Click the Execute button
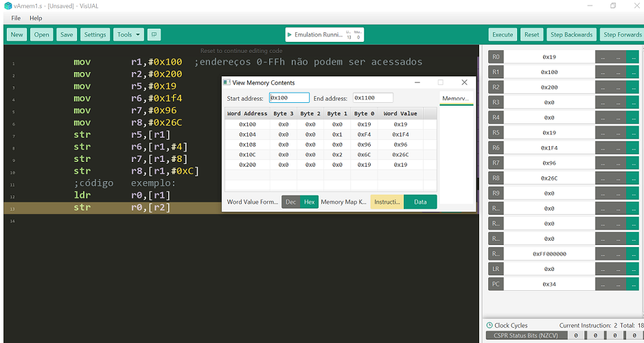The height and width of the screenshot is (343, 644). [x=503, y=34]
